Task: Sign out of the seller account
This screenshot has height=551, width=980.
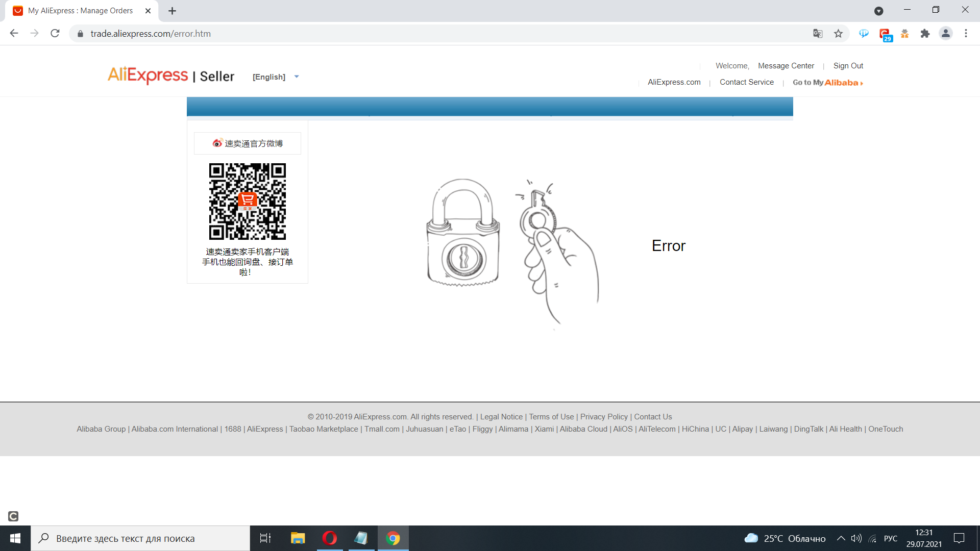Action: [x=848, y=66]
